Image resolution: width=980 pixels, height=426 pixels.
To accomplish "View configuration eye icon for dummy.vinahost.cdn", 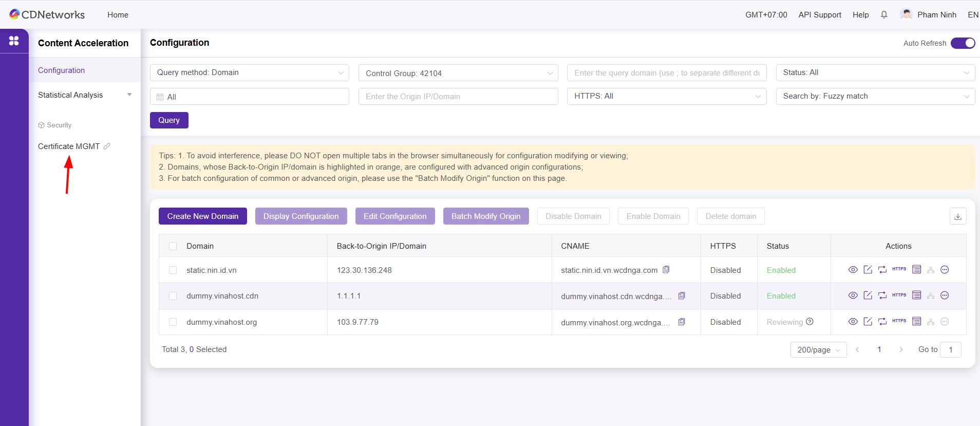I will (853, 295).
